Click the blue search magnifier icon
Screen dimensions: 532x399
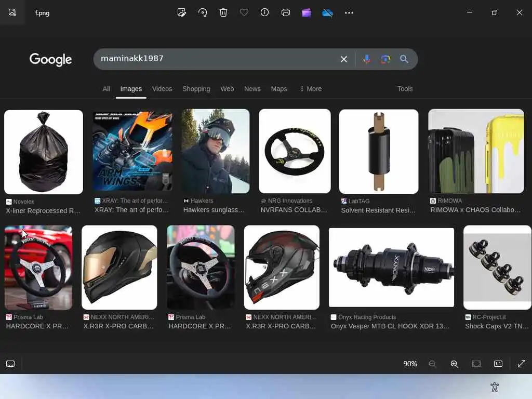point(404,59)
